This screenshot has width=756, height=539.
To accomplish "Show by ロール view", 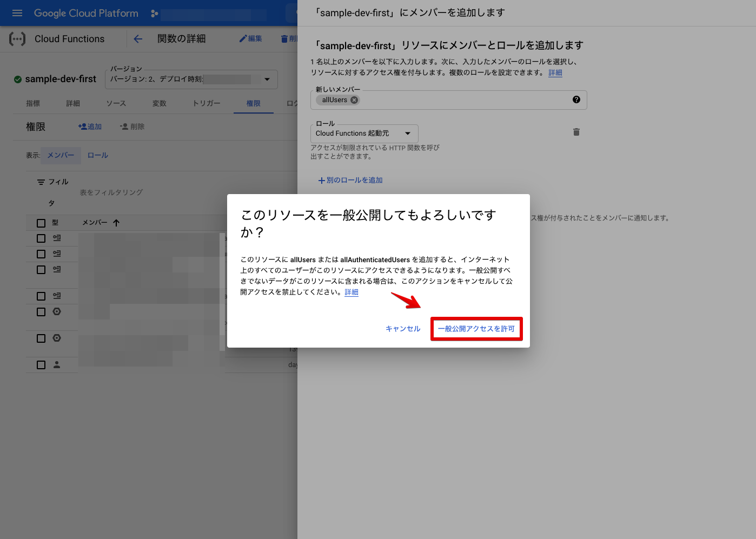I will pos(98,155).
